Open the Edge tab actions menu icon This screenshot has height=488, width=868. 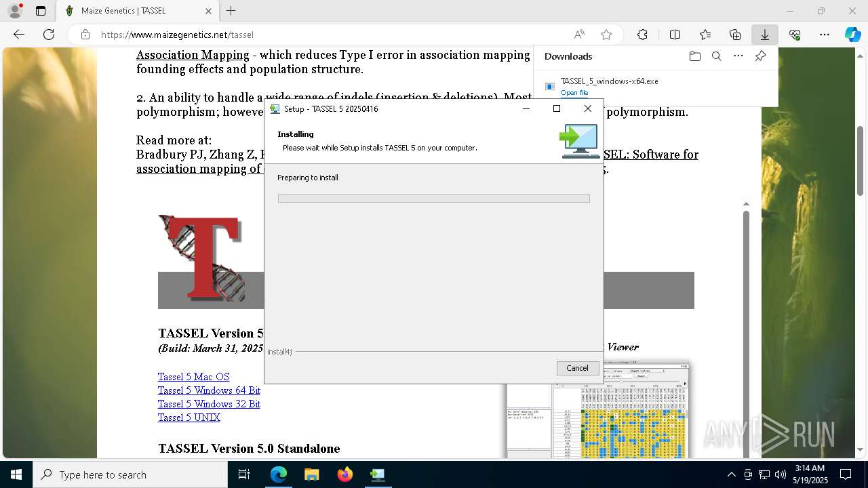(x=41, y=11)
